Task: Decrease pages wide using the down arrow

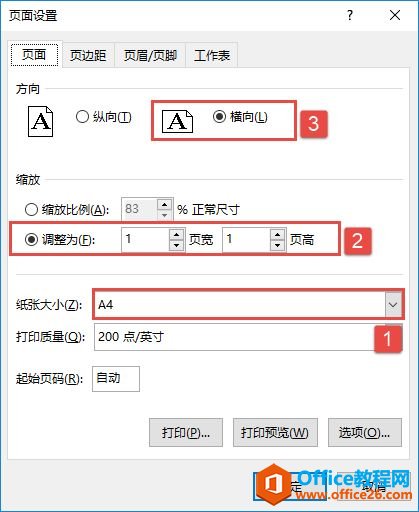Action: (176, 245)
